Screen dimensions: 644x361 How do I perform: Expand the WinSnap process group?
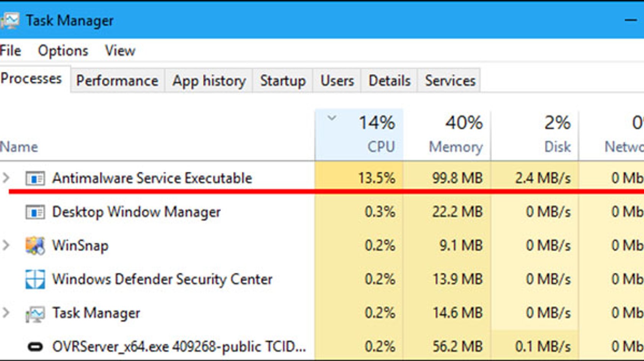(x=6, y=245)
